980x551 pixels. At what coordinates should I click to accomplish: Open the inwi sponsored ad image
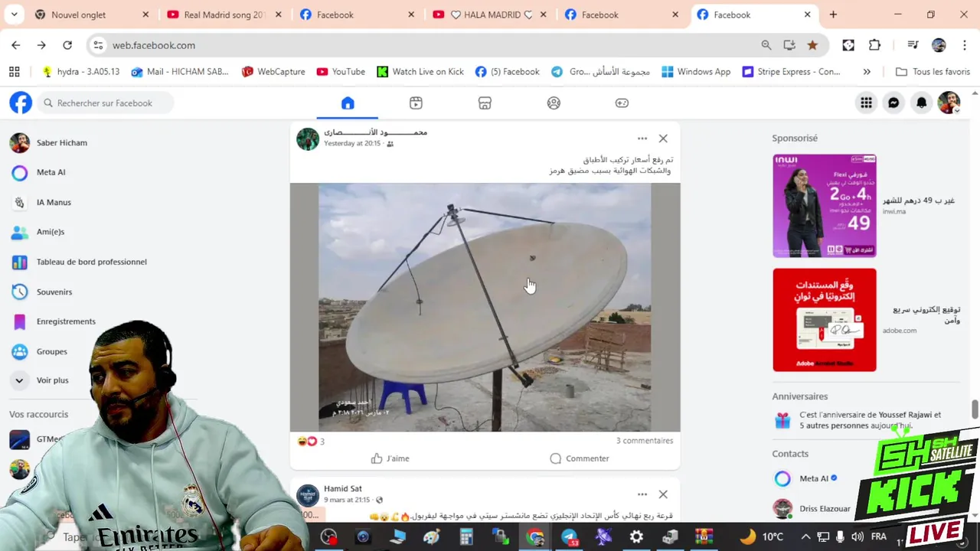coord(825,206)
